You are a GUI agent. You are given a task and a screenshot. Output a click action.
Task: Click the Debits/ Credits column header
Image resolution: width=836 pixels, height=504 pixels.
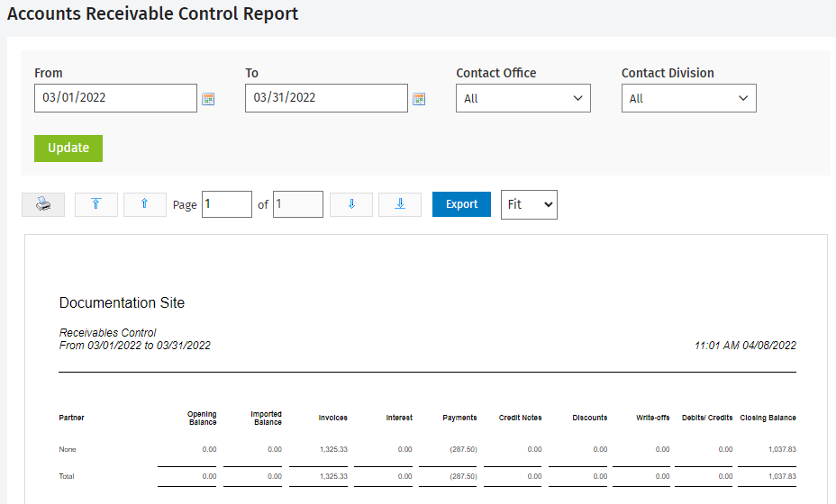tap(707, 418)
